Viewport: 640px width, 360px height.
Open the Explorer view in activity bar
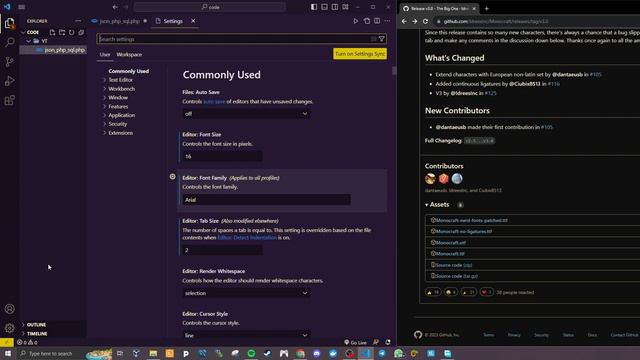tap(9, 23)
